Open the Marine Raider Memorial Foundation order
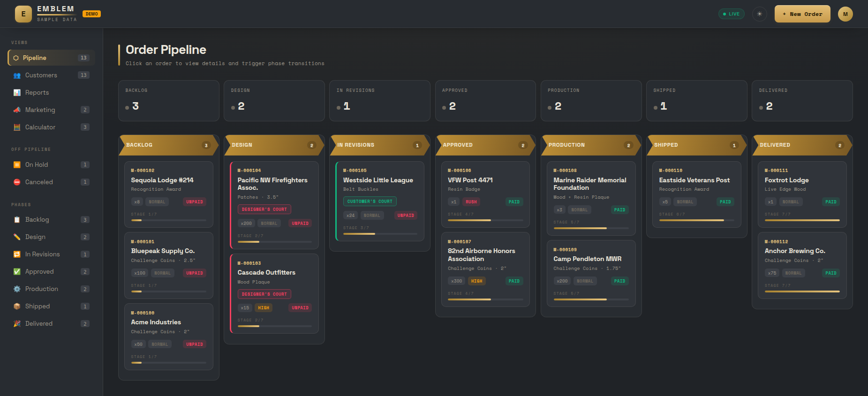868x396 pixels. coord(591,198)
